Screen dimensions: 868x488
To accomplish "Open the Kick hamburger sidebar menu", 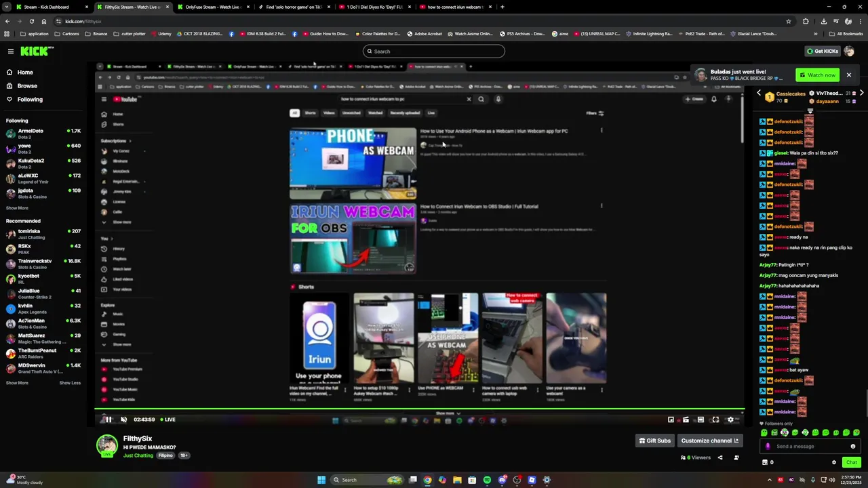I will 11,52.
